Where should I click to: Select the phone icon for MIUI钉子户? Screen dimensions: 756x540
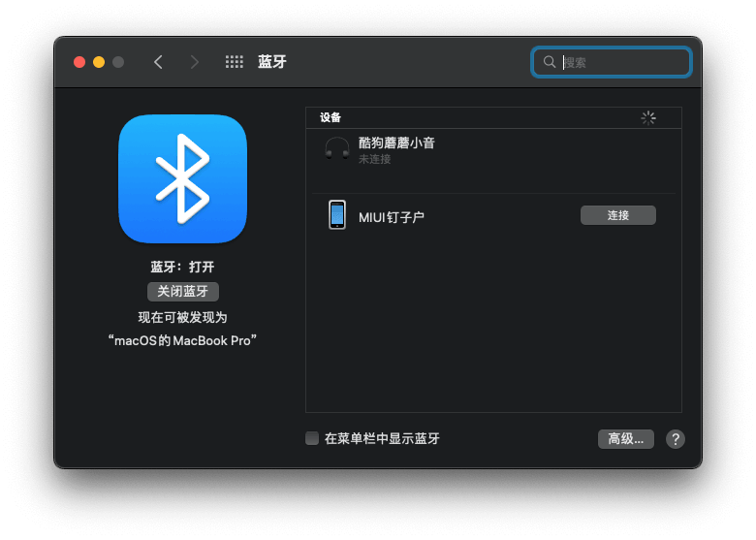[337, 214]
